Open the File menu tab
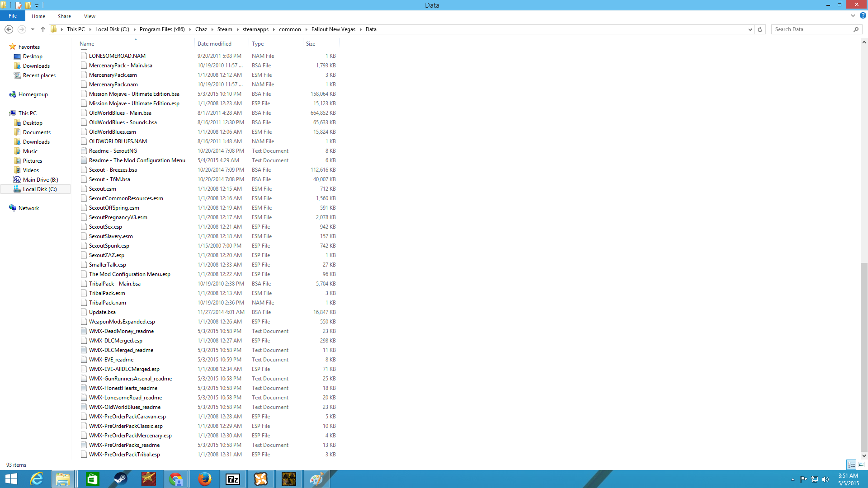868x488 pixels. coord(13,16)
